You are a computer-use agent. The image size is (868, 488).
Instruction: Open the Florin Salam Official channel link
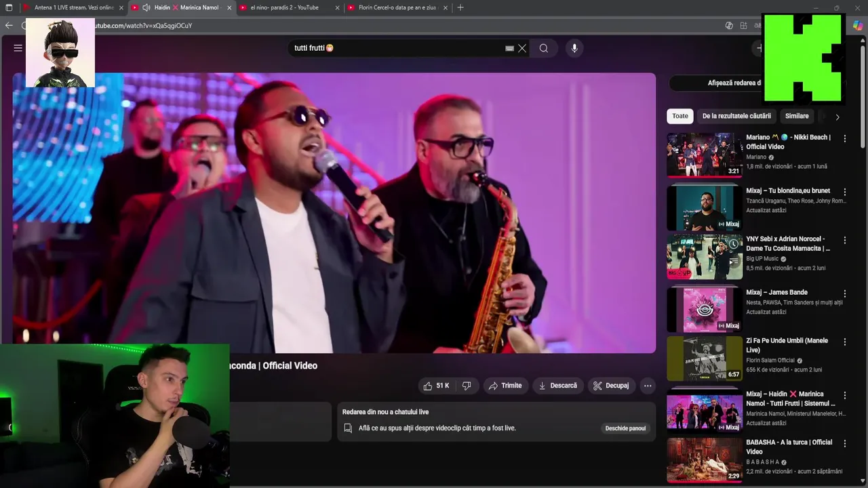point(770,361)
